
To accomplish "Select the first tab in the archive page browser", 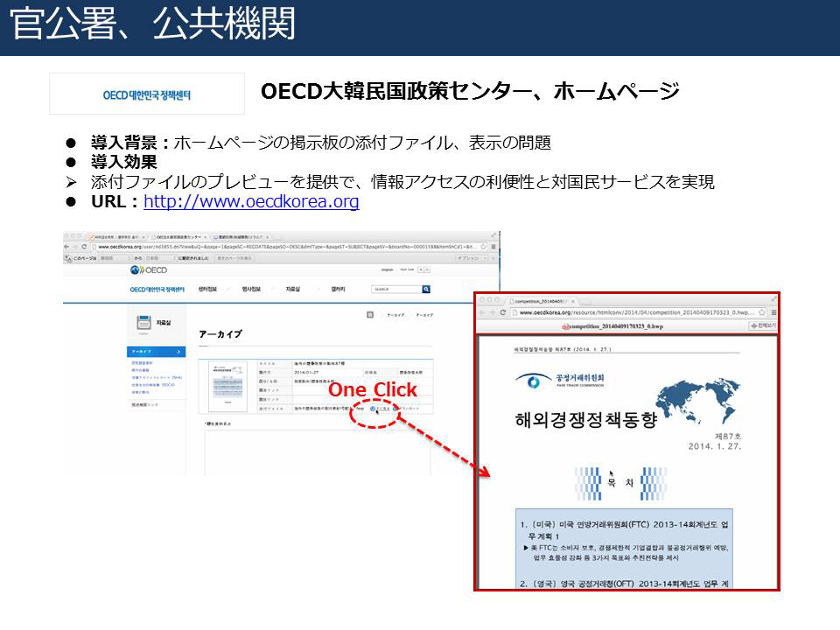I will pos(116,236).
